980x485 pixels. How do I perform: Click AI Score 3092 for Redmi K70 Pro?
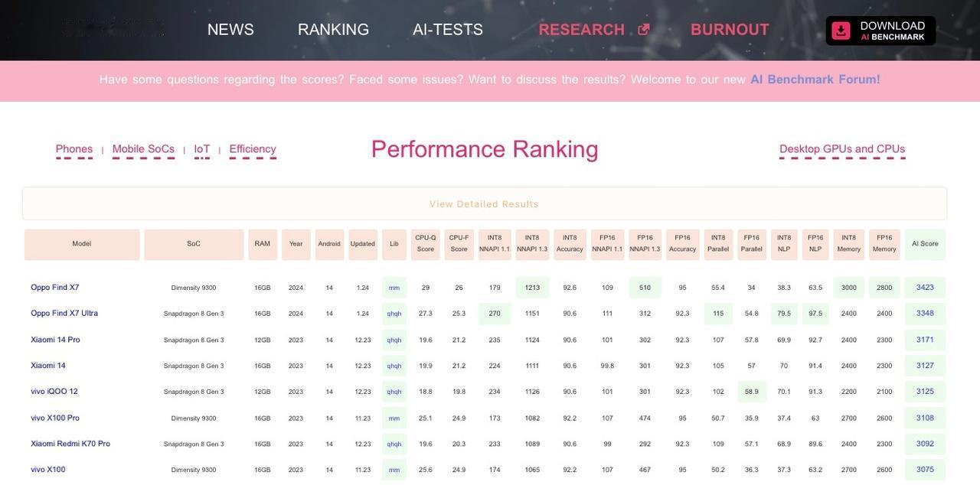tap(926, 444)
